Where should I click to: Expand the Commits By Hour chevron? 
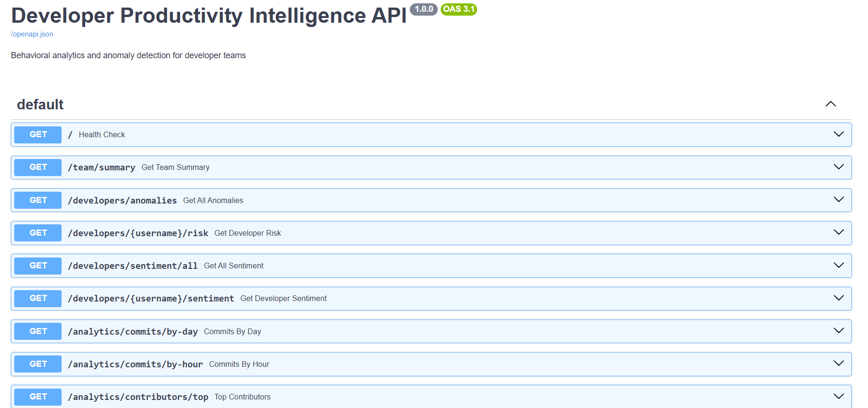pos(839,364)
